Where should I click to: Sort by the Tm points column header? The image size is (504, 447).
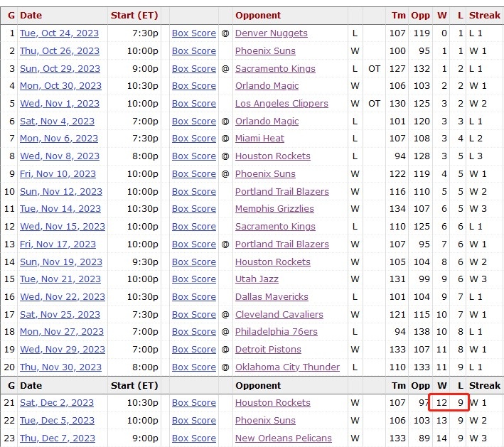tap(398, 15)
